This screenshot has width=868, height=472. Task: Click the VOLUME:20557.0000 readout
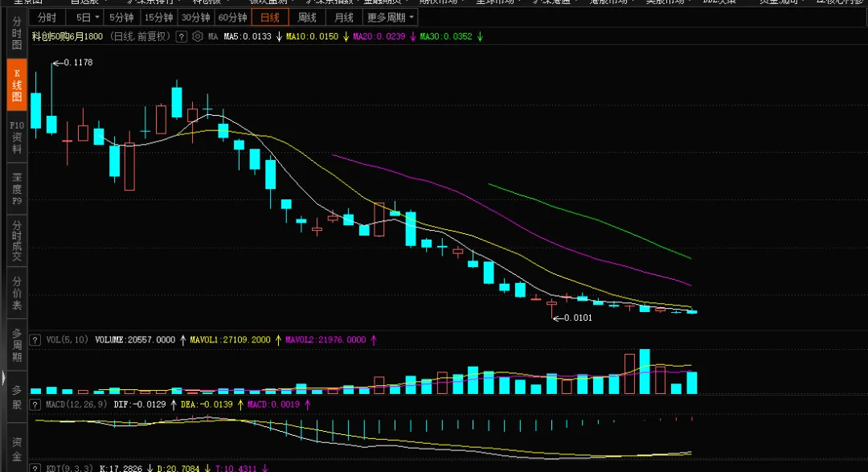pyautogui.click(x=135, y=339)
